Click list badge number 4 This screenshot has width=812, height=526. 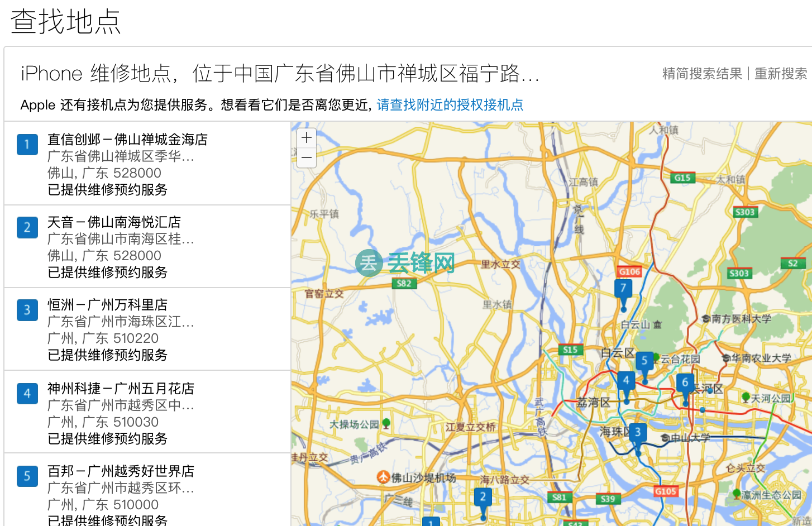[27, 394]
